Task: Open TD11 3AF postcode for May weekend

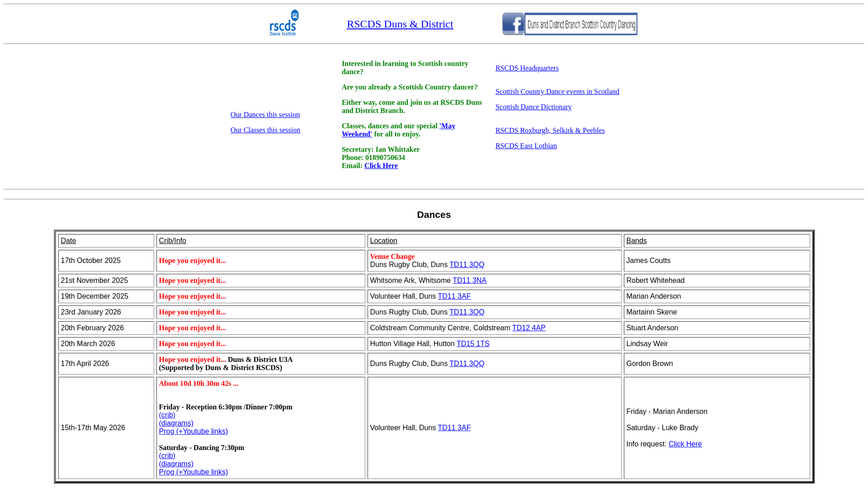Action: tap(454, 428)
